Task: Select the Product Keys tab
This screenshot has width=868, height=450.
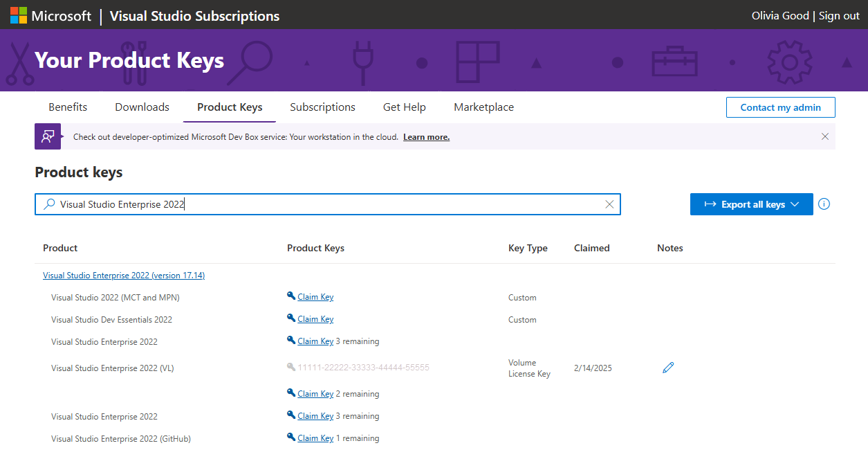Action: 230,107
